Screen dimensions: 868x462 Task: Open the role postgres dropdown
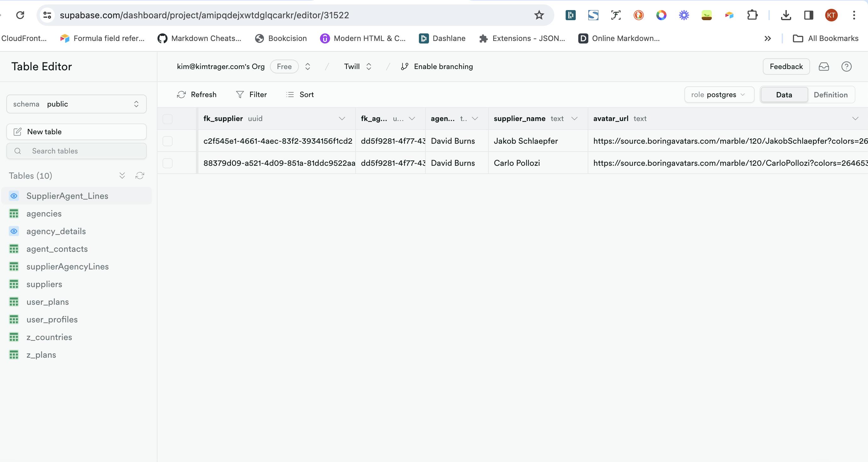pos(719,95)
